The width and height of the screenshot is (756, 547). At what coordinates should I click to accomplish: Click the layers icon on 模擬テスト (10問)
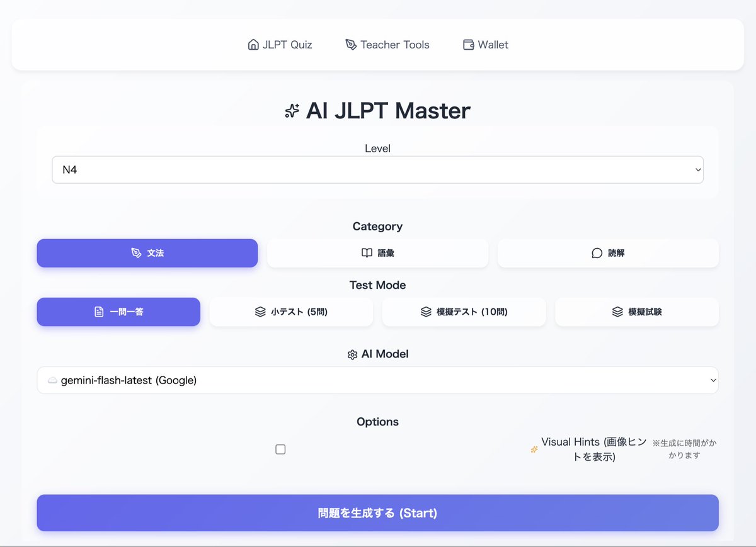pos(426,312)
